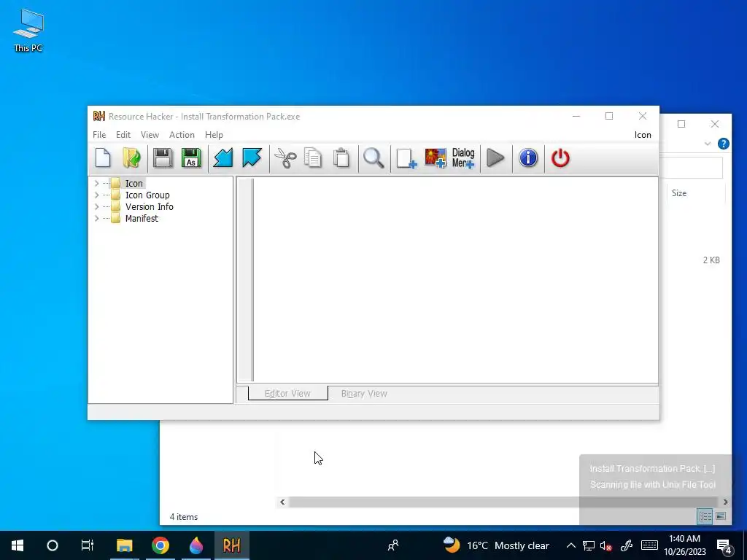The image size is (747, 560).
Task: Select the Manifest folder in tree
Action: tap(142, 219)
